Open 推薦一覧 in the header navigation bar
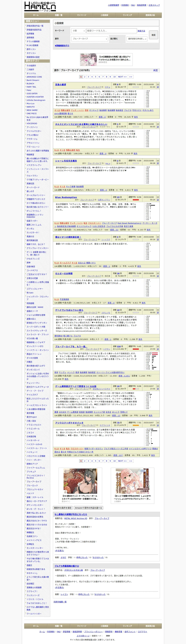 click(59, 15)
